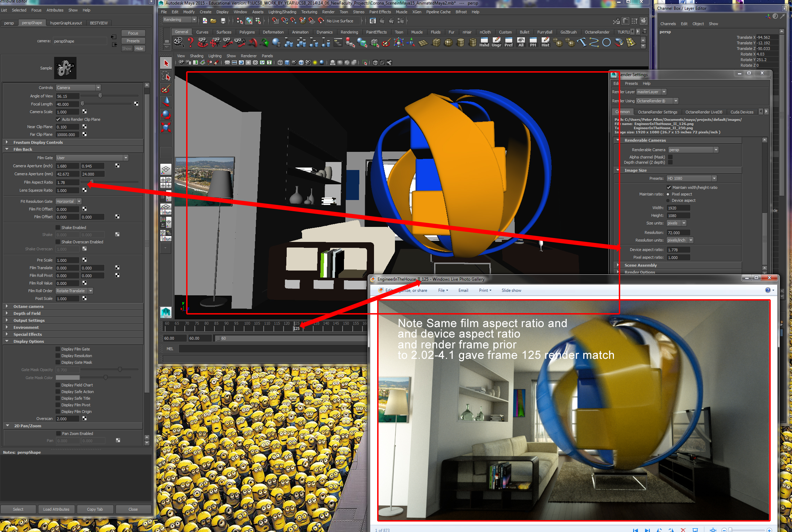Open the Lighting/Shading menu
Image resolution: width=792 pixels, height=532 pixels.
[x=282, y=12]
